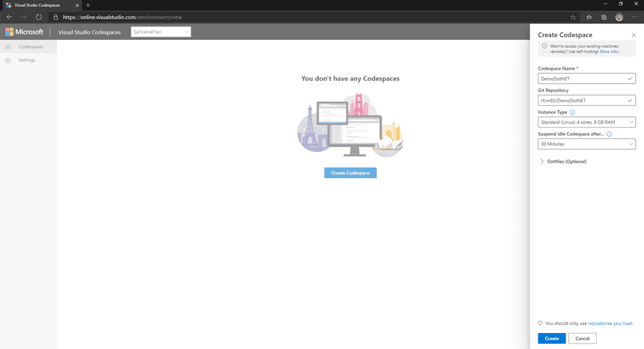Click the "Create Codespace" panel title
The height and width of the screenshot is (349, 644).
(565, 35)
